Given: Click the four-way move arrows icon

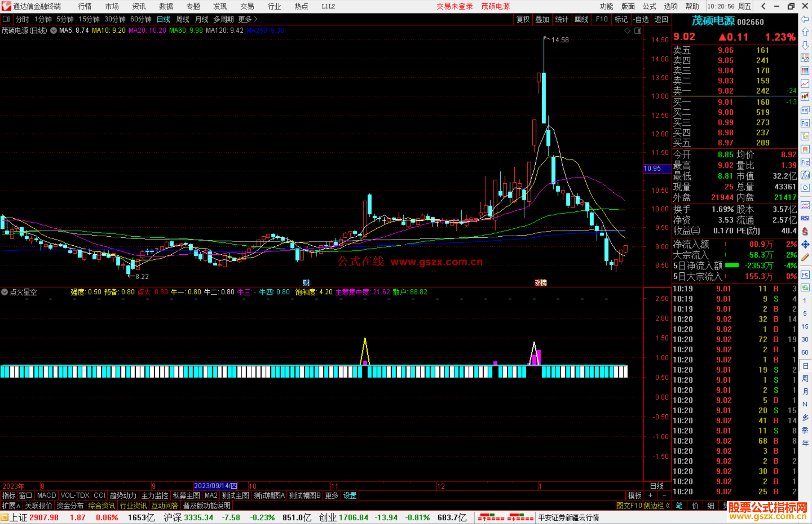Looking at the screenshot, I should (x=805, y=245).
